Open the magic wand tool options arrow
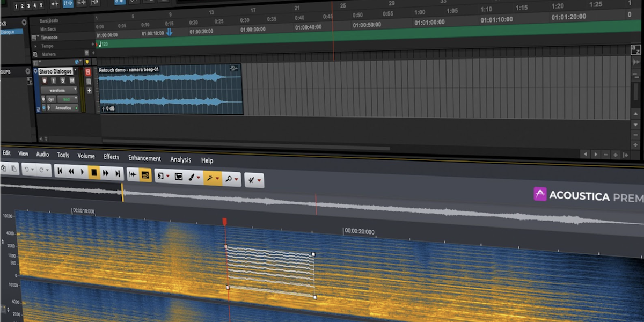 point(217,178)
